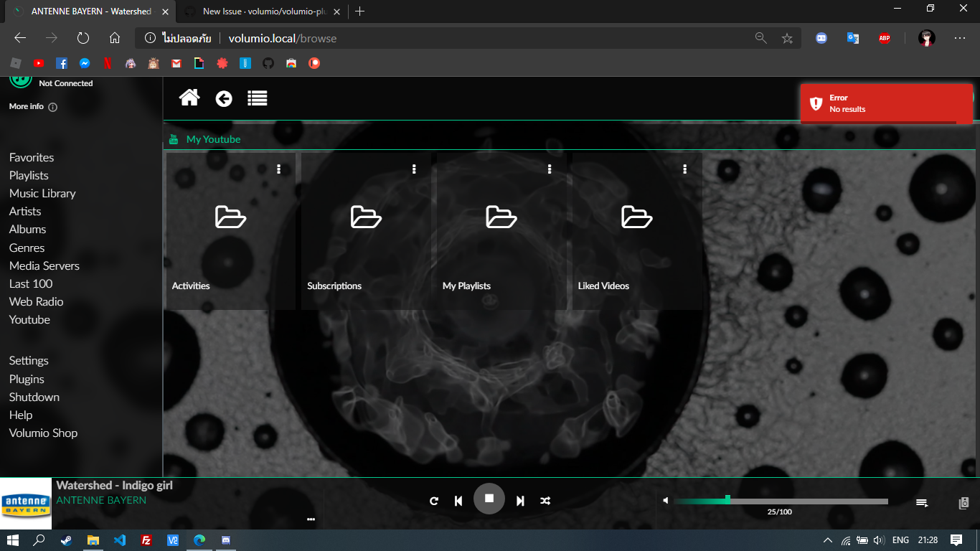Toggle shuffle playback mode

click(545, 500)
